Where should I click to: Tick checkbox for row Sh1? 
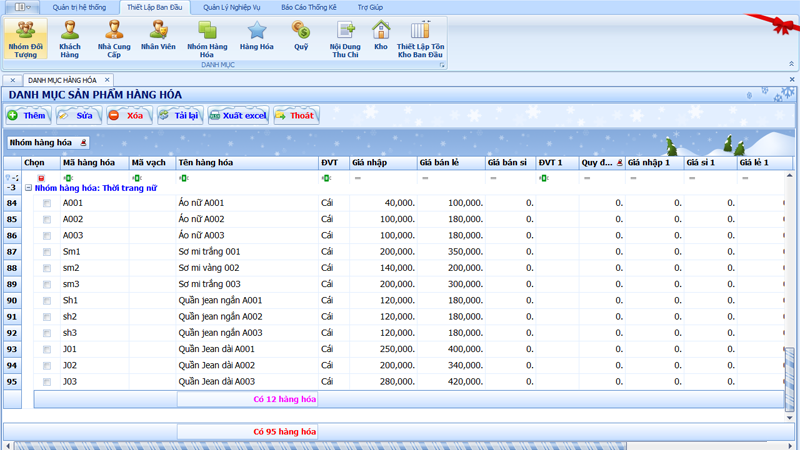pos(47,301)
